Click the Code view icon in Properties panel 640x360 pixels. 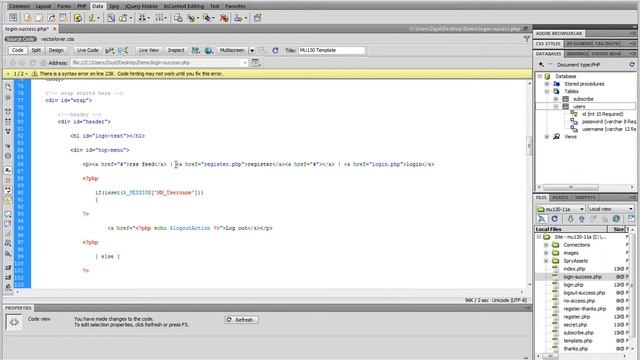[14, 322]
